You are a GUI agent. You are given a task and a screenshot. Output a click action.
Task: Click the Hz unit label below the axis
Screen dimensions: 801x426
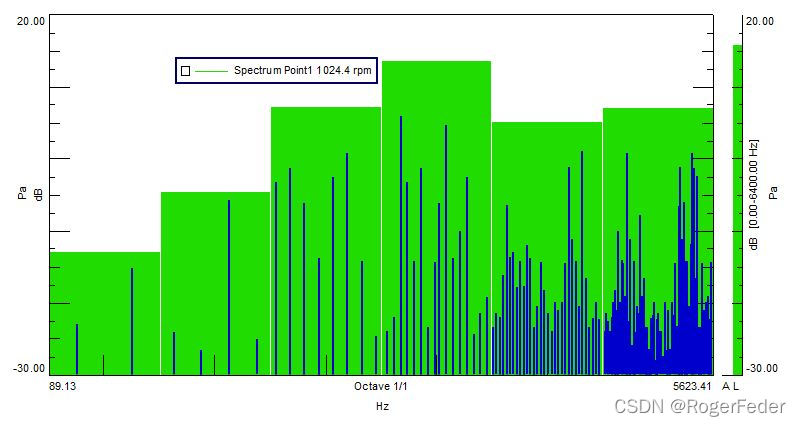[x=382, y=407]
